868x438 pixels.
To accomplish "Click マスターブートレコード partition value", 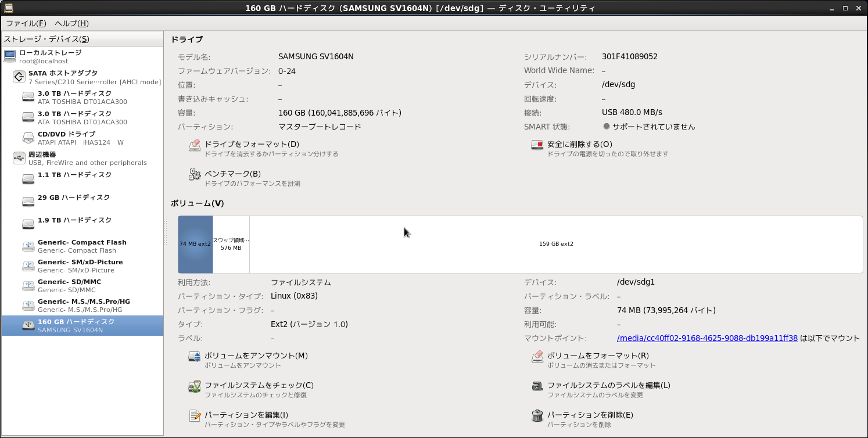I will (320, 127).
